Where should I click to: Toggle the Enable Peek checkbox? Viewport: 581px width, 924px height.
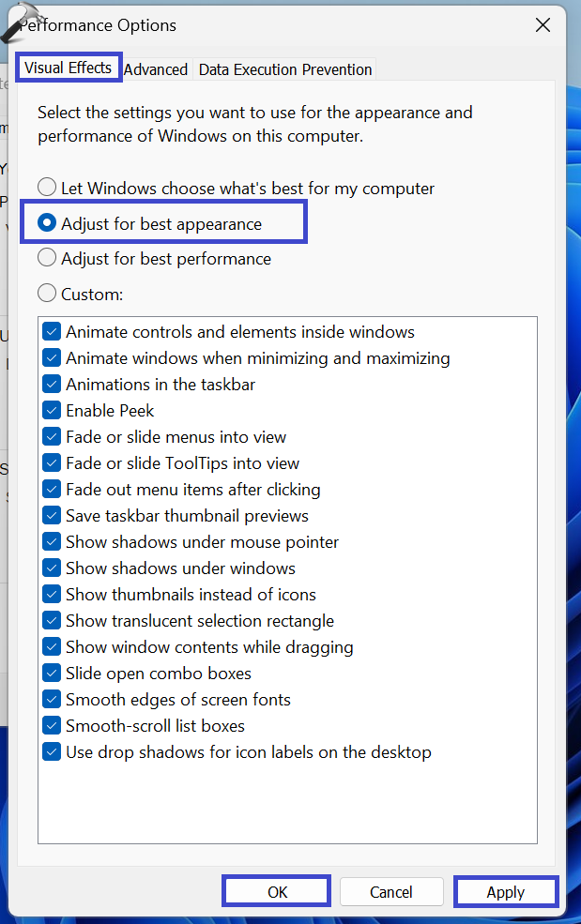pos(52,411)
